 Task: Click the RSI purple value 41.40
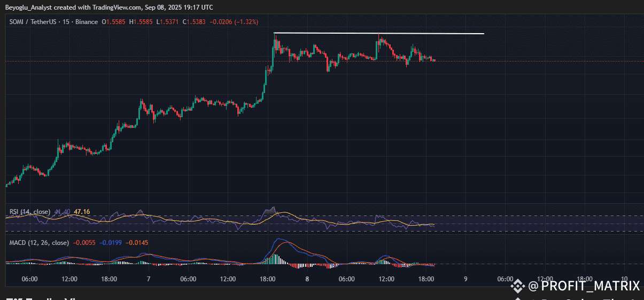point(62,212)
